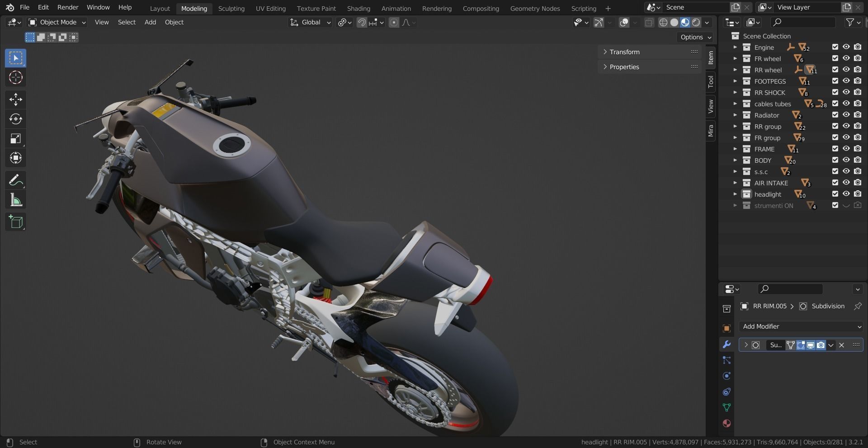Click the outliner search field
Viewport: 868px width, 448px height.
pyautogui.click(x=802, y=22)
